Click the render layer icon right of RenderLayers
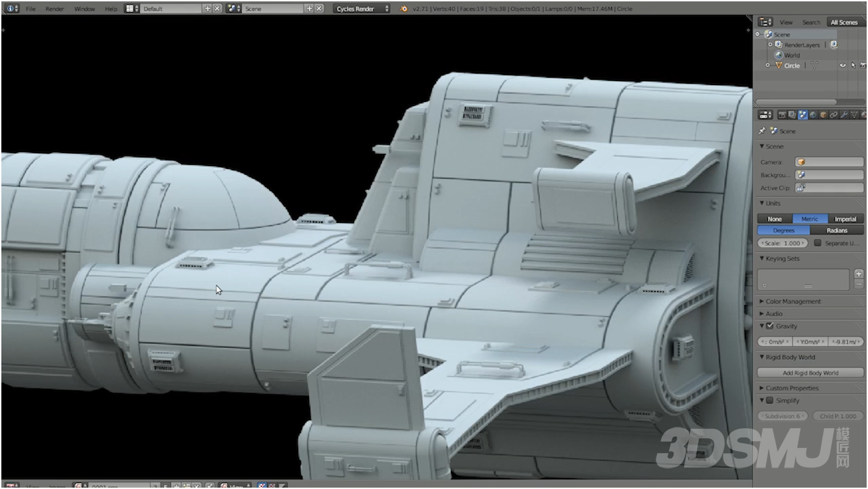 click(834, 45)
